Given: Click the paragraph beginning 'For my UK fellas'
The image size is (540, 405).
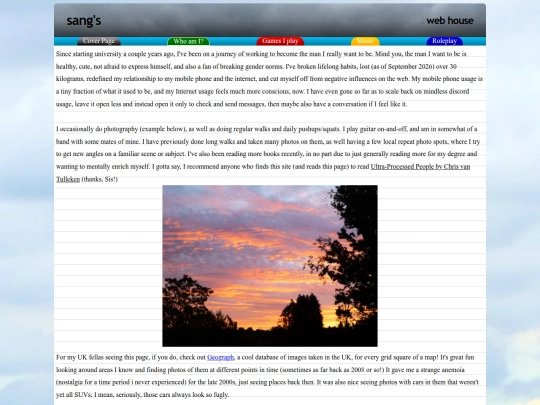Looking at the screenshot, I should point(267,376).
